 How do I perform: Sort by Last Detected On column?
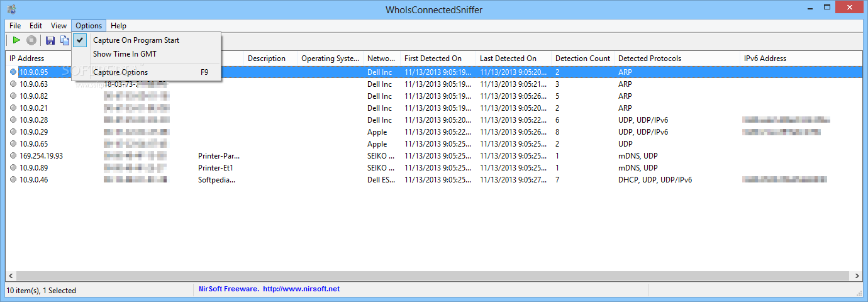click(x=514, y=59)
